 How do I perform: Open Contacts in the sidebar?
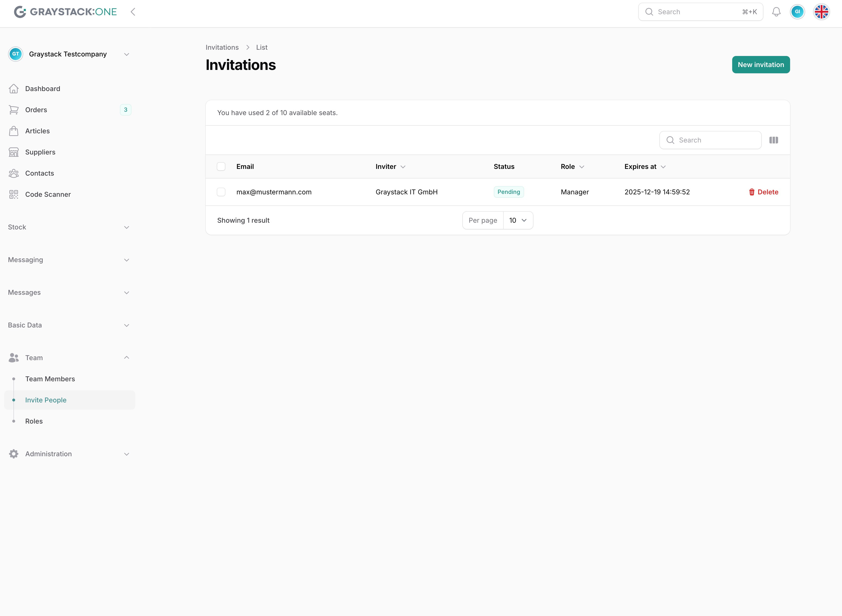coord(39,173)
